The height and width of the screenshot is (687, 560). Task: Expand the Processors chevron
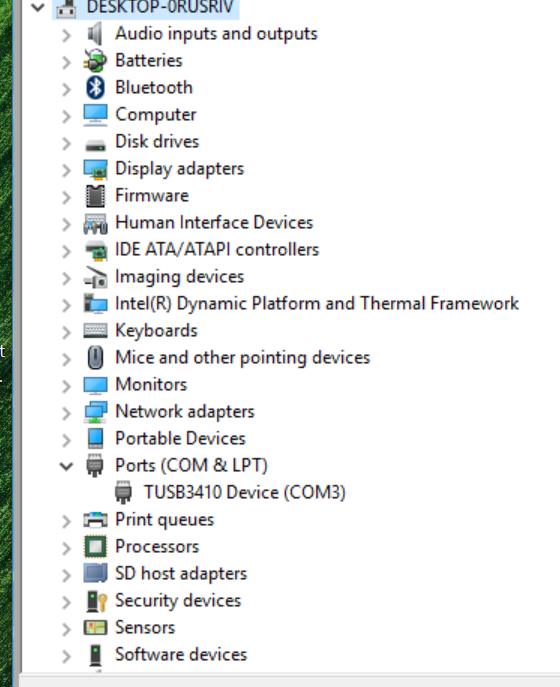(67, 548)
